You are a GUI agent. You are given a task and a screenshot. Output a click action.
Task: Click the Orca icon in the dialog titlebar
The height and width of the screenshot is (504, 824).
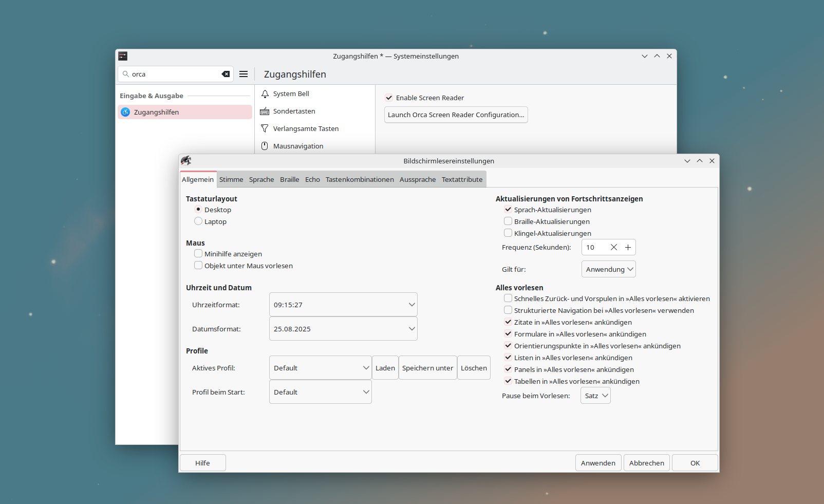(186, 160)
